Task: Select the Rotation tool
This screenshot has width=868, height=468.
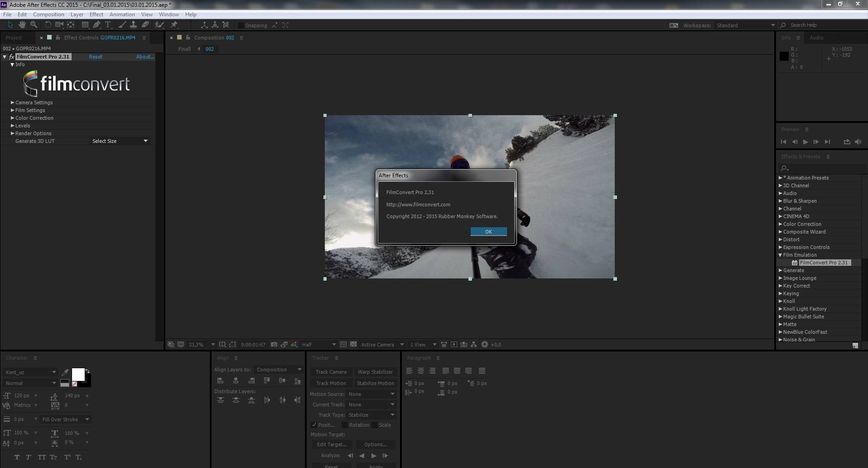Action: 48,25
